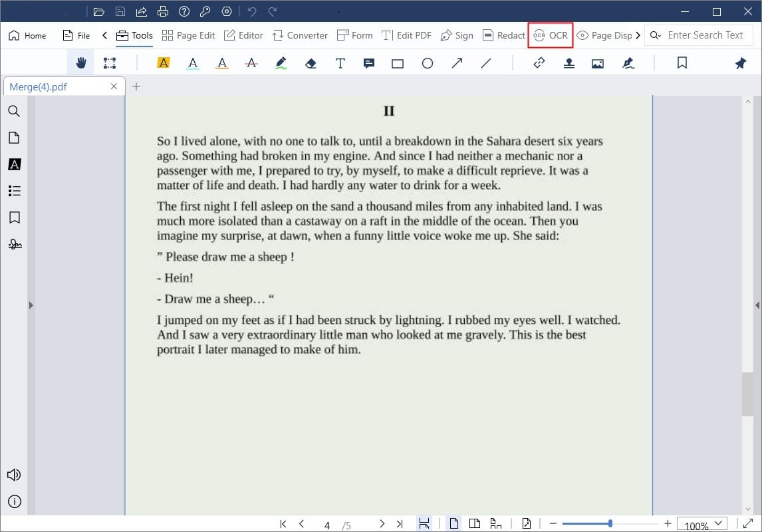This screenshot has height=532, width=762.
Task: Open the Sign tab
Action: pos(457,35)
